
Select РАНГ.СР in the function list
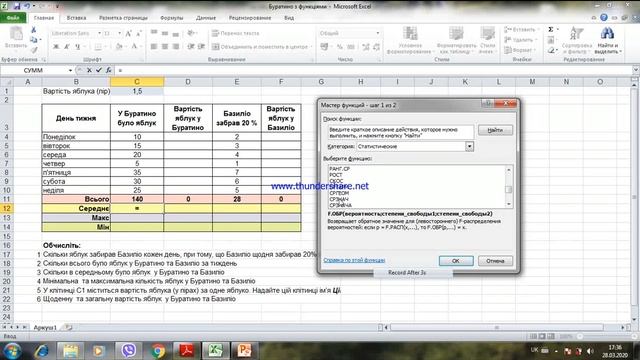(x=340, y=169)
